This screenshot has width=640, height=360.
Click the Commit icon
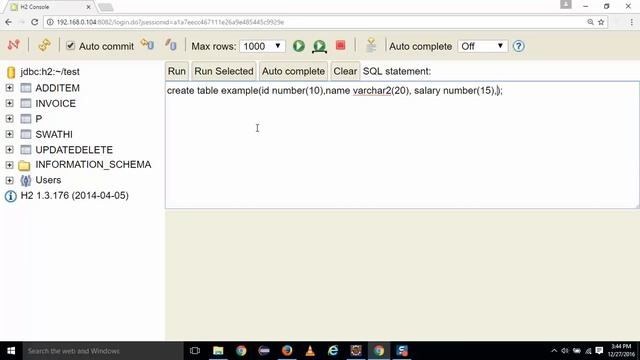(x=171, y=44)
